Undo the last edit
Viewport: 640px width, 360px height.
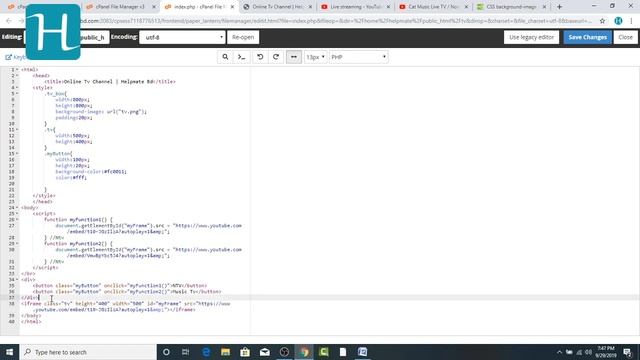pos(260,57)
